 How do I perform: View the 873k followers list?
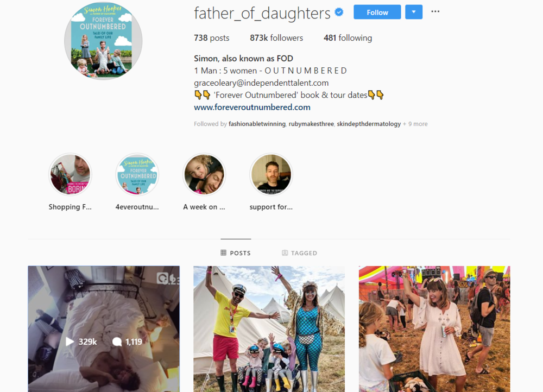[x=276, y=38]
